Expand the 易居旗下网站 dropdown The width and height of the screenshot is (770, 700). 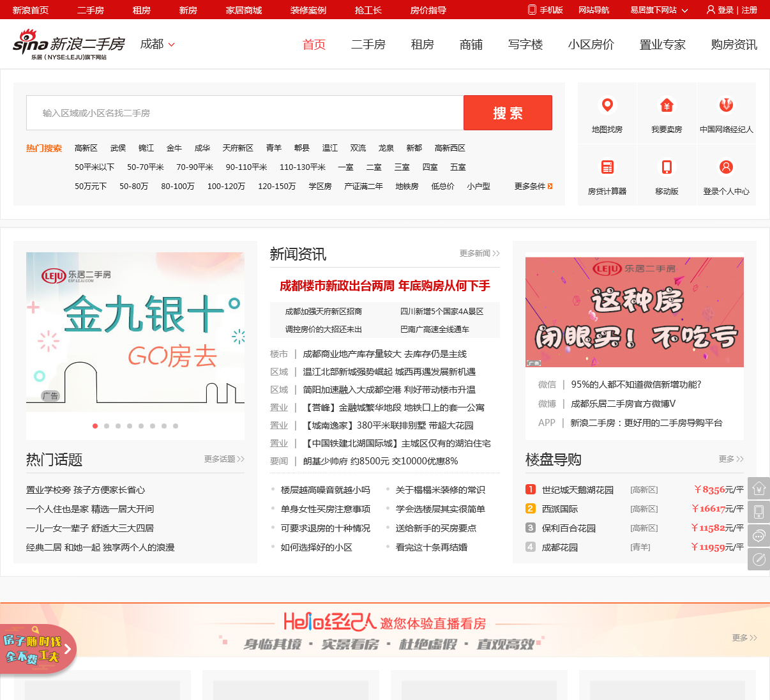pos(659,10)
